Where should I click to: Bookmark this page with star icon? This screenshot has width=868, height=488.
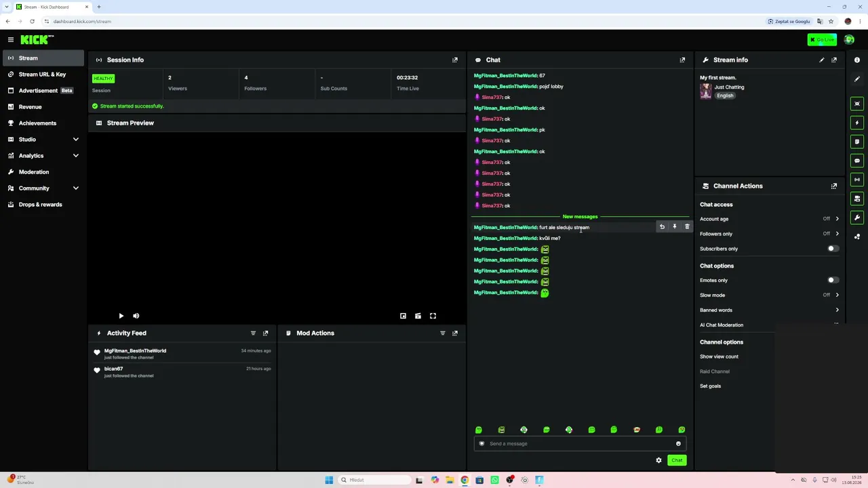click(x=831, y=21)
